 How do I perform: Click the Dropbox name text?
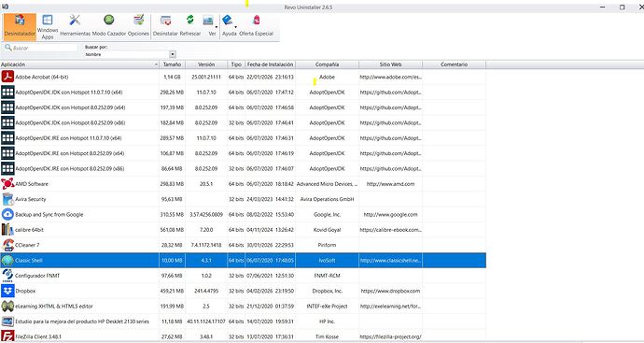(25, 291)
